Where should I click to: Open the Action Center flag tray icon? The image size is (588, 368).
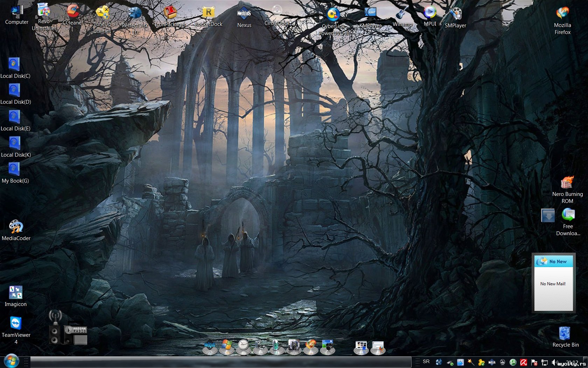coord(534,362)
